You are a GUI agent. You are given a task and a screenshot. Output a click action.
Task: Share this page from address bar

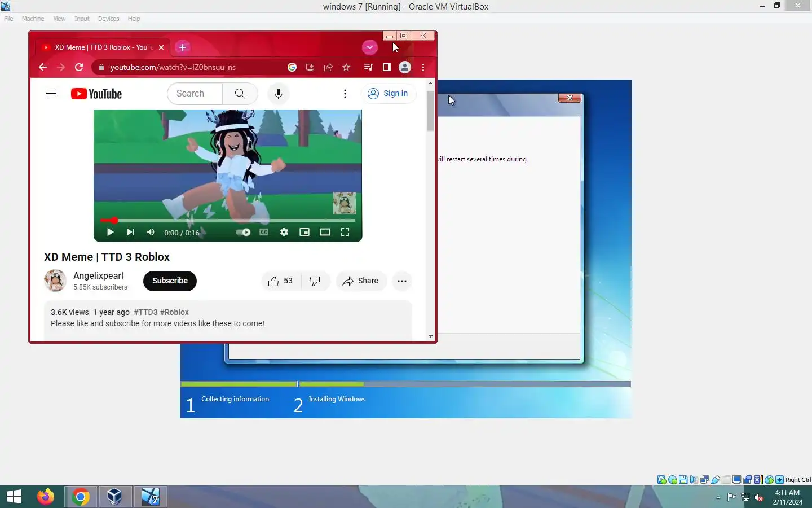(x=328, y=67)
